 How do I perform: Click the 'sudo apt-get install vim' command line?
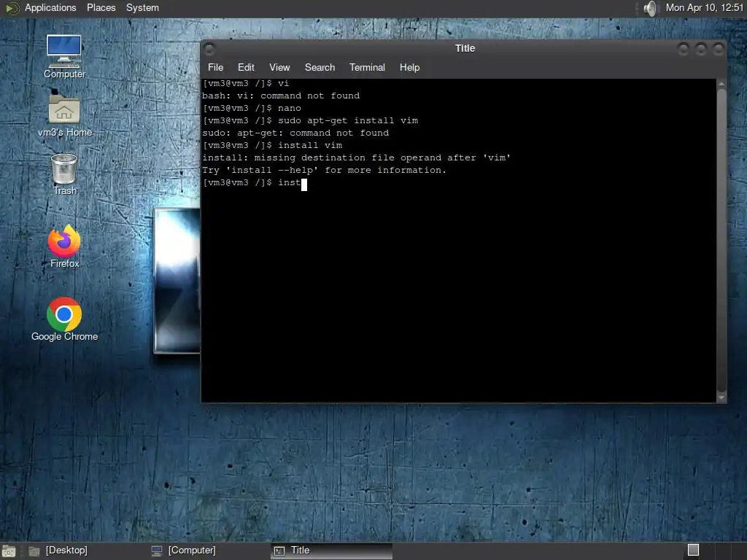coord(310,120)
